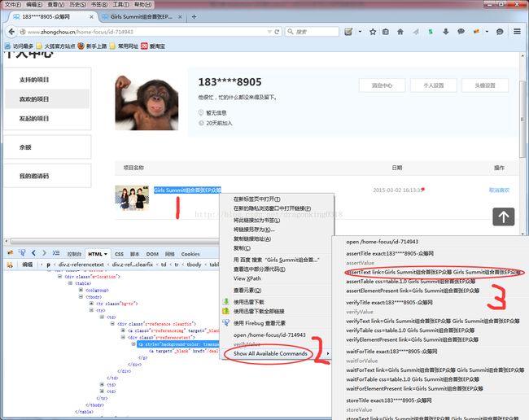Expand the a class z-referenceimg node

point(123,330)
